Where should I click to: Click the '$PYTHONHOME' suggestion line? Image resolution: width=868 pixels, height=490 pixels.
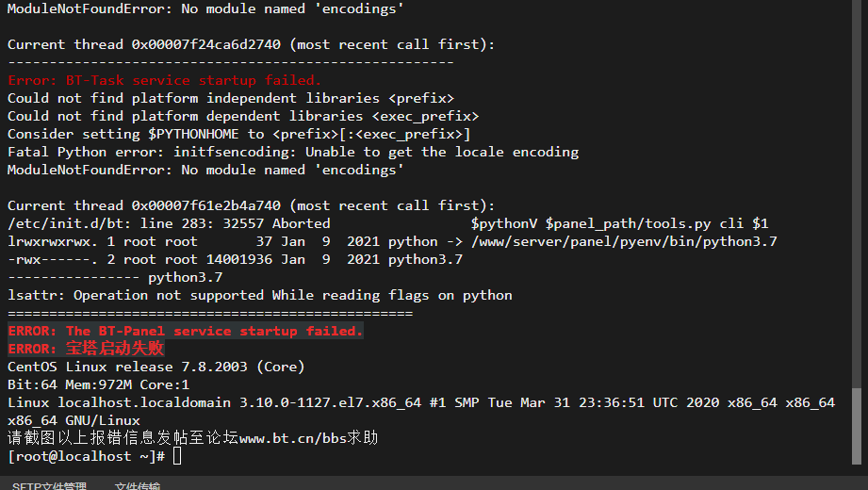239,134
